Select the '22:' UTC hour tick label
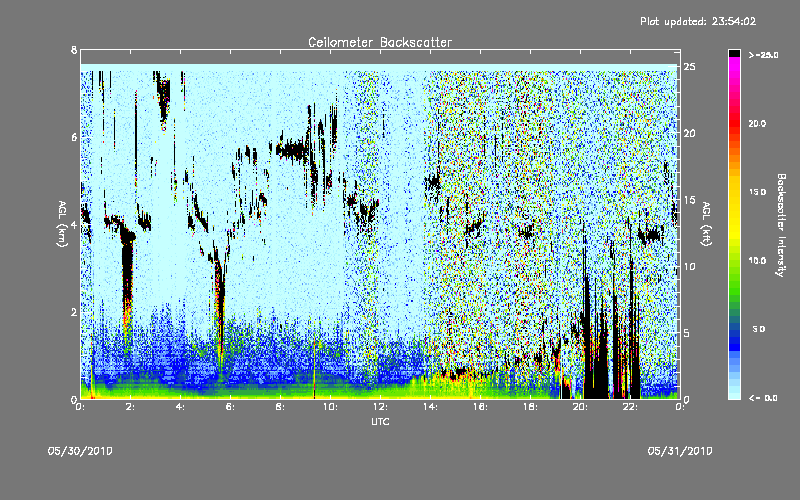This screenshot has width=800, height=500. tap(630, 407)
